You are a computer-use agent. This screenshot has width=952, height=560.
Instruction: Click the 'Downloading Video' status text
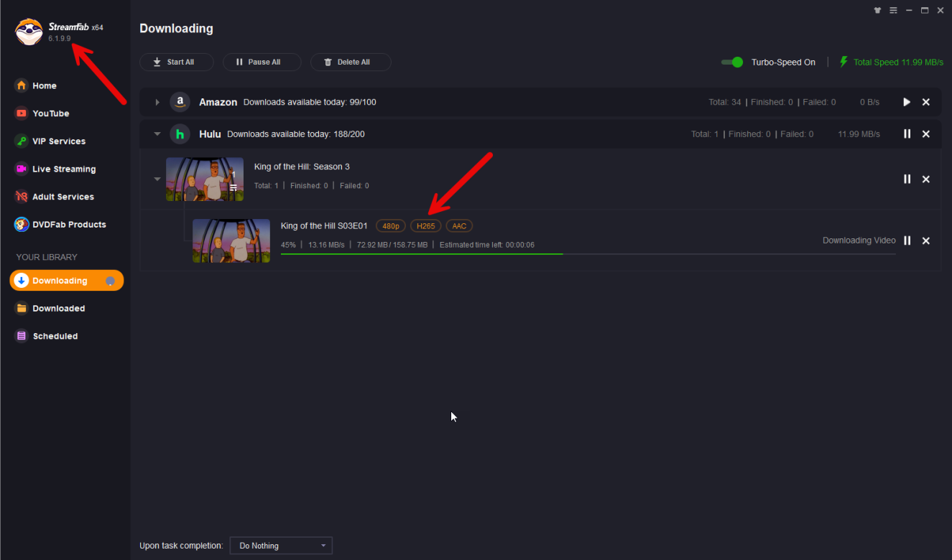tap(859, 241)
